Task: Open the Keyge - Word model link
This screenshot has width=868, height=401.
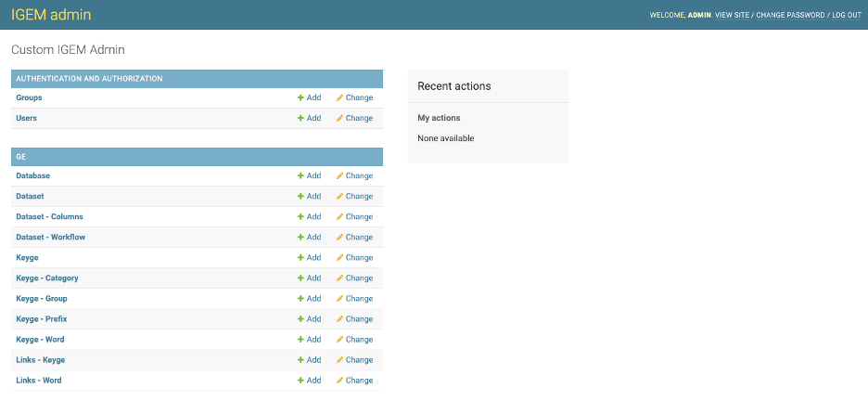Action: click(40, 340)
